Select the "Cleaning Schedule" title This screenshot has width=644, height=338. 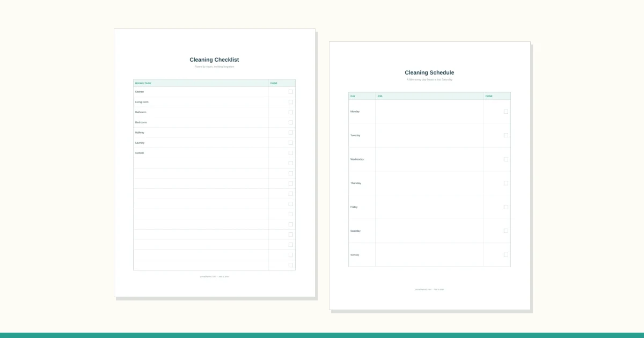429,72
